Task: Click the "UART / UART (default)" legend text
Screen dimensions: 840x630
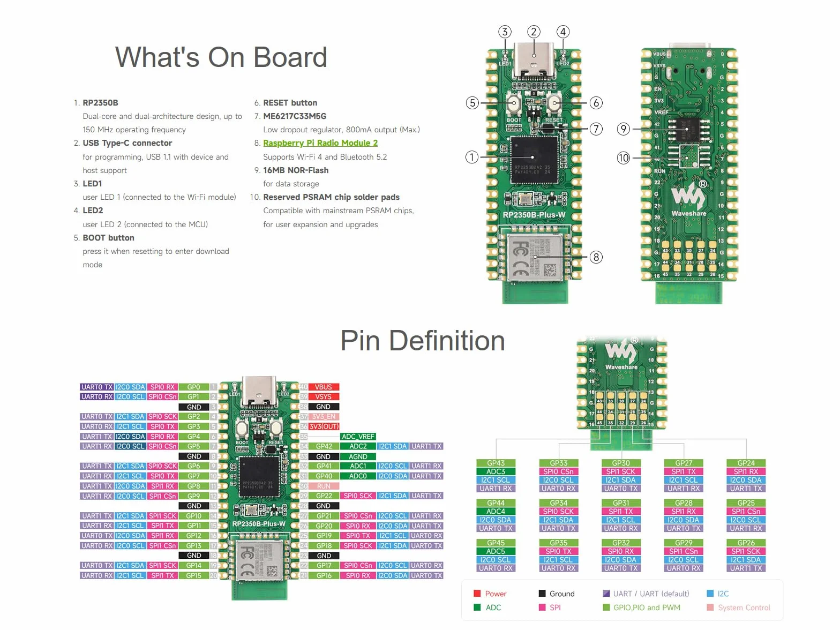Action: [651, 594]
